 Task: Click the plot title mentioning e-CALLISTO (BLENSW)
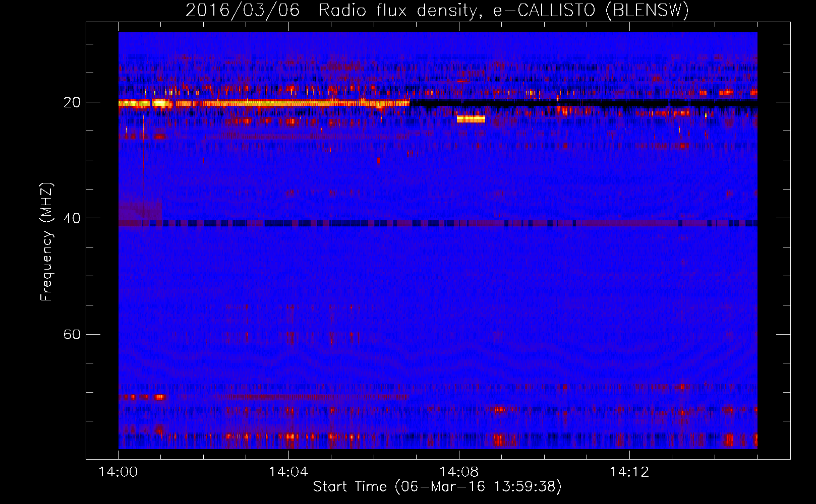click(437, 10)
